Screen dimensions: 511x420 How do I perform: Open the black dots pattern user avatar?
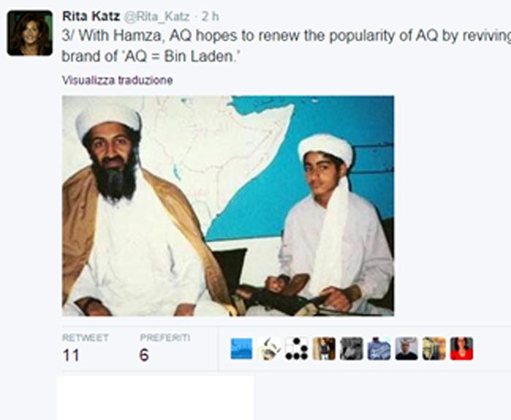(x=296, y=349)
